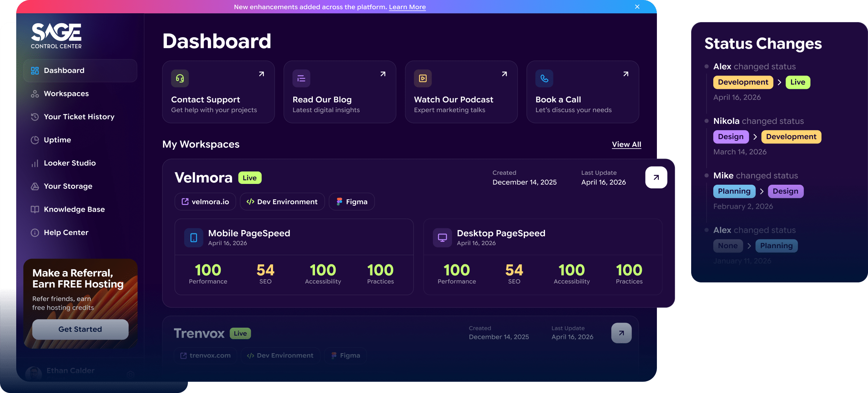The width and height of the screenshot is (868, 393).
Task: Click the headset icon on Contact Support card
Action: coord(180,78)
